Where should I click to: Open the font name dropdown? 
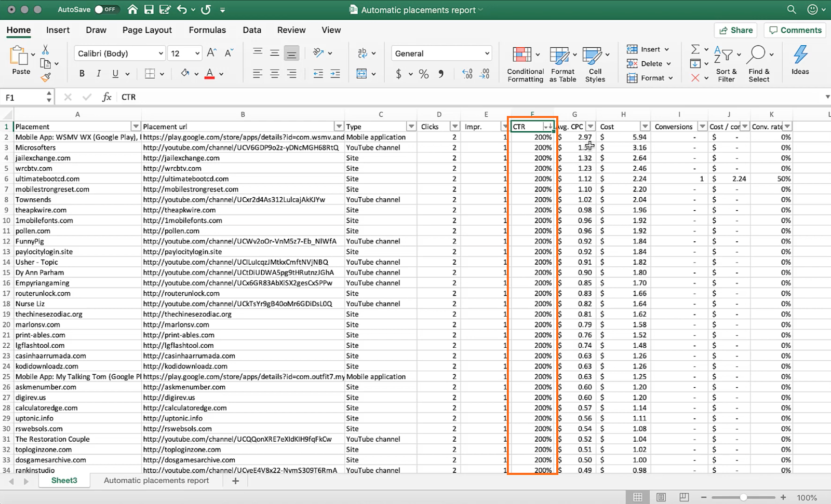[161, 53]
